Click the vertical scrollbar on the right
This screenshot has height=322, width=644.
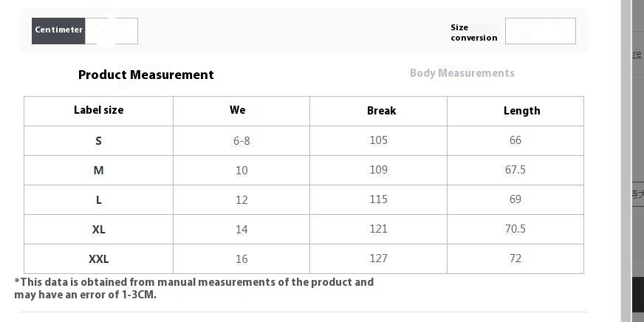click(x=626, y=161)
